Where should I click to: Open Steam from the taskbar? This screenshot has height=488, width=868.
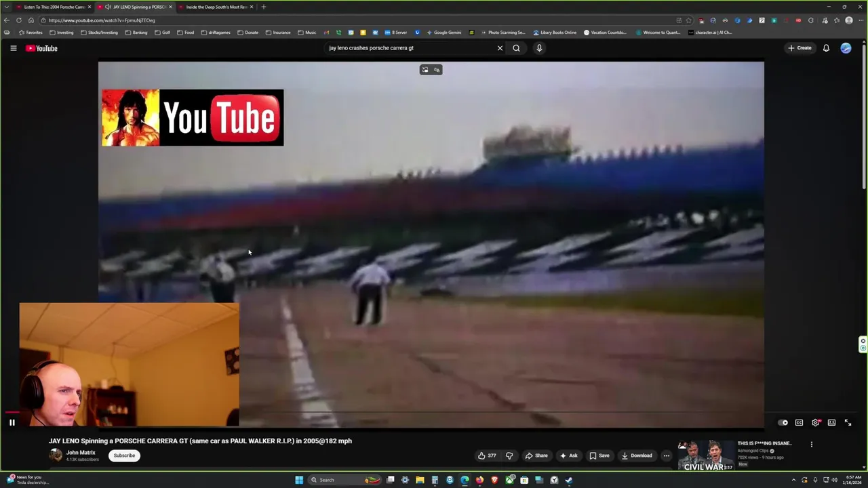click(x=569, y=480)
